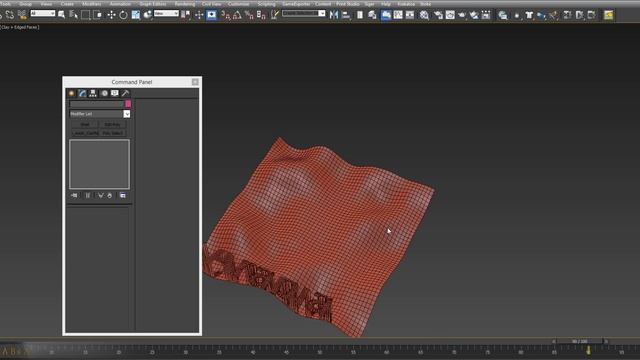640x360 pixels.
Task: Open the Create menu
Action: (67, 4)
